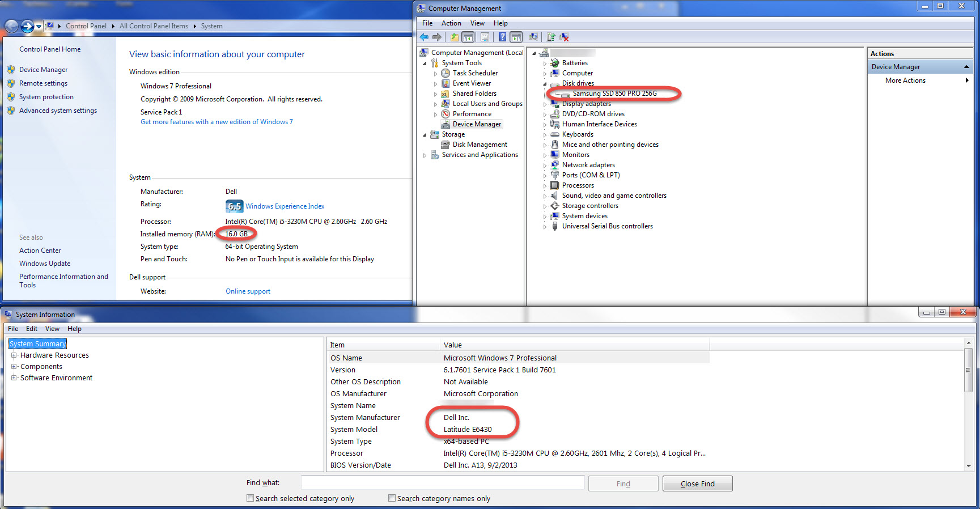Click the 6.5 rating badge
The image size is (980, 509).
point(234,206)
